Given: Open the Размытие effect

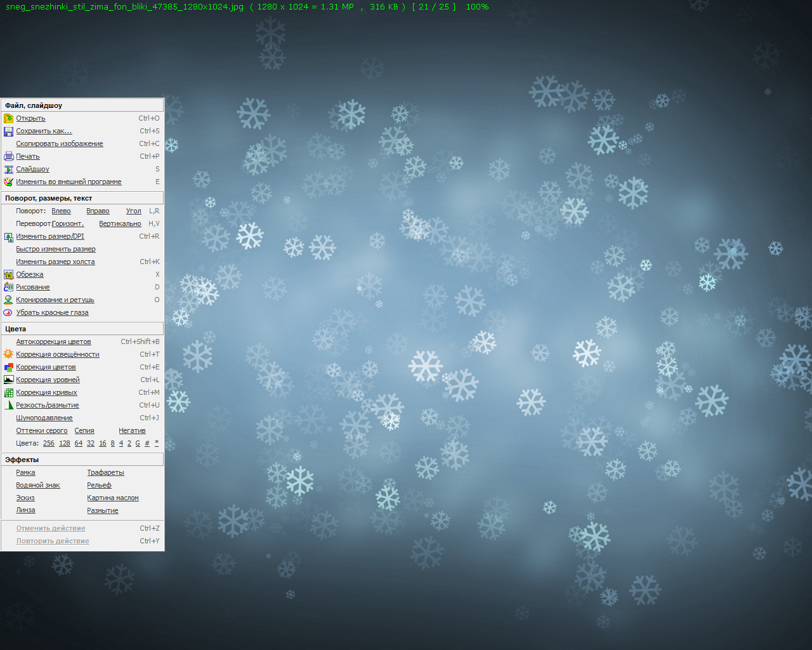Looking at the screenshot, I should coord(103,511).
